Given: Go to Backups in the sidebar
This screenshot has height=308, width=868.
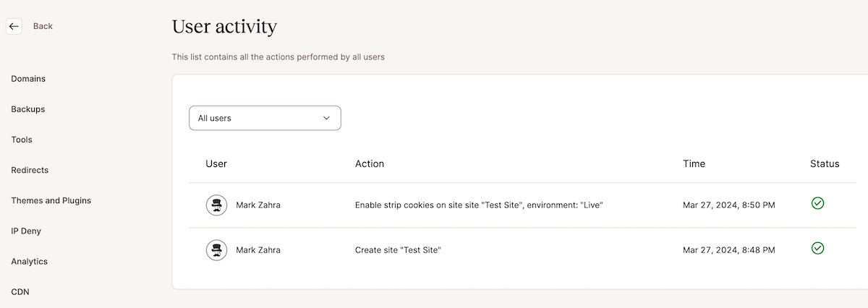Looking at the screenshot, I should pos(28,109).
